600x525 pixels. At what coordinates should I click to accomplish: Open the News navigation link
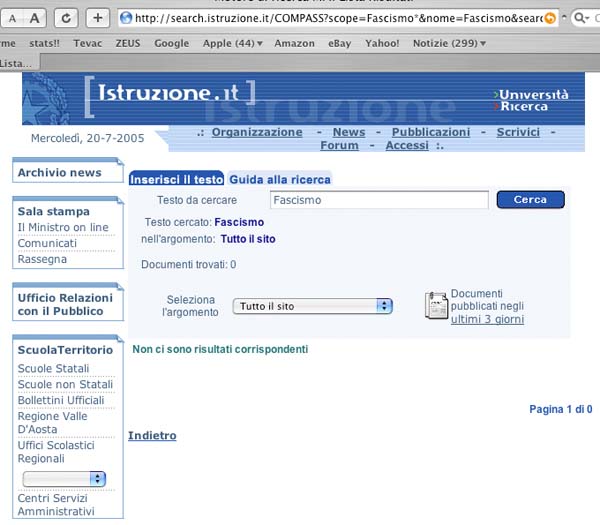pyautogui.click(x=349, y=132)
